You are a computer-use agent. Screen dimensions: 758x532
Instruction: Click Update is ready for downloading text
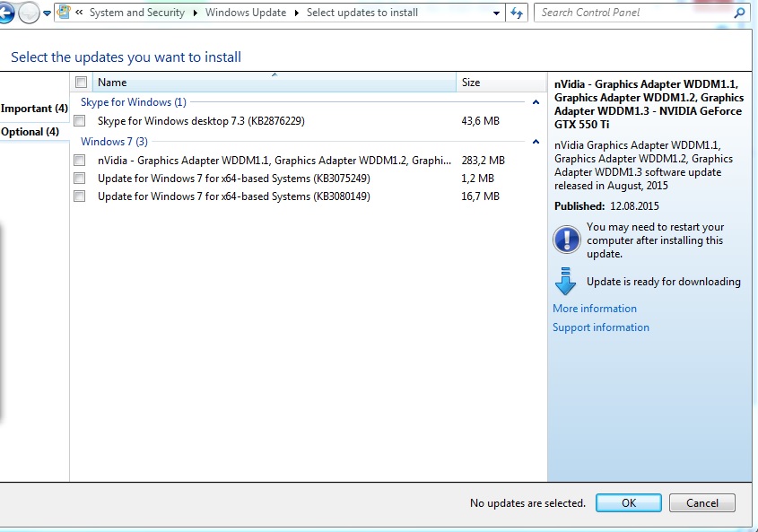(663, 282)
